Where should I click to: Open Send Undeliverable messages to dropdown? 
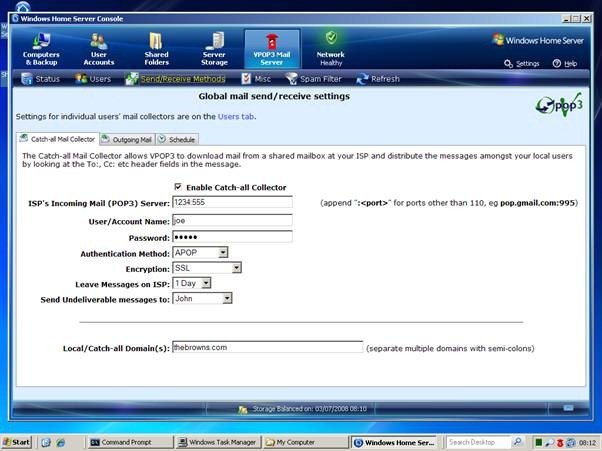(x=202, y=299)
